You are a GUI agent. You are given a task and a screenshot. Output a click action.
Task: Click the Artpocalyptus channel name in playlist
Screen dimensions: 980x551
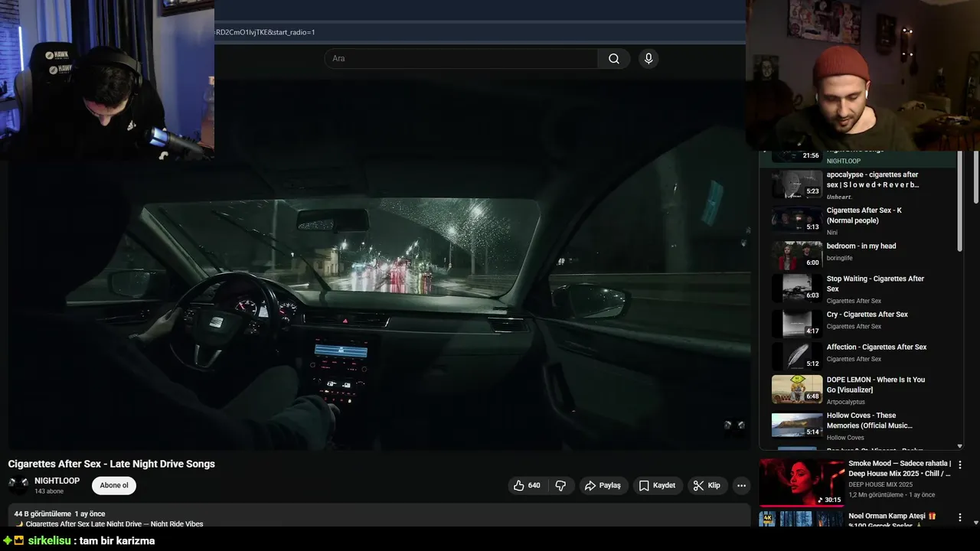tap(846, 402)
